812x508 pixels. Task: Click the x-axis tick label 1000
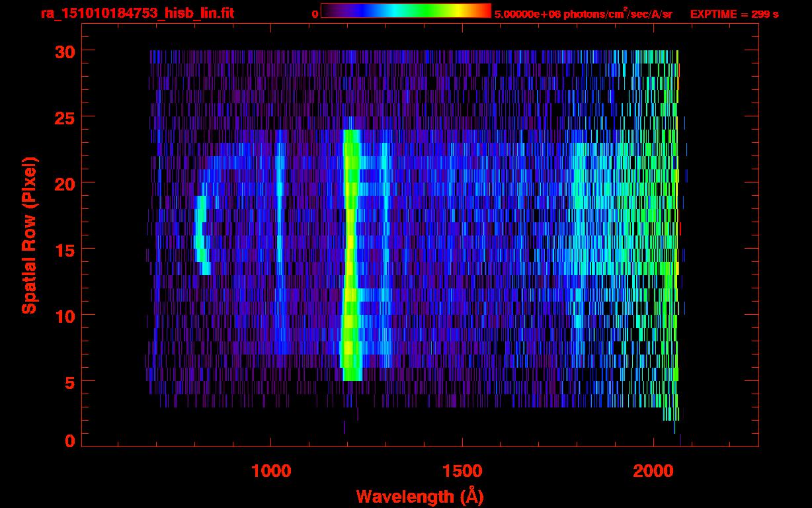click(271, 471)
